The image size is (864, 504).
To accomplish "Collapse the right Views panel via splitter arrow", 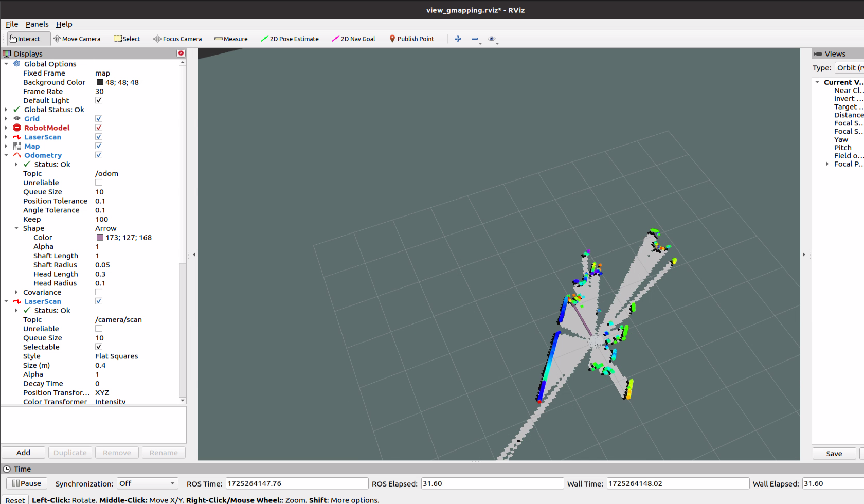I will pyautogui.click(x=804, y=254).
